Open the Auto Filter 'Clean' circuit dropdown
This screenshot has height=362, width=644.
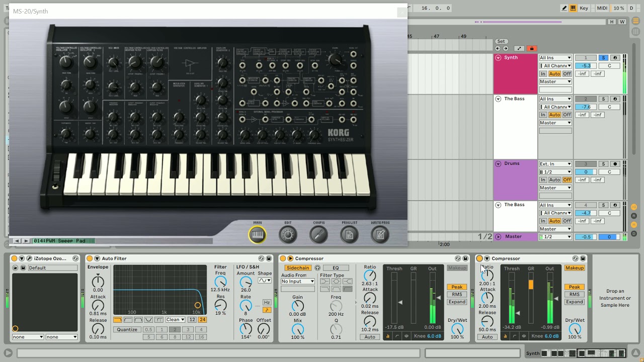[x=176, y=320]
